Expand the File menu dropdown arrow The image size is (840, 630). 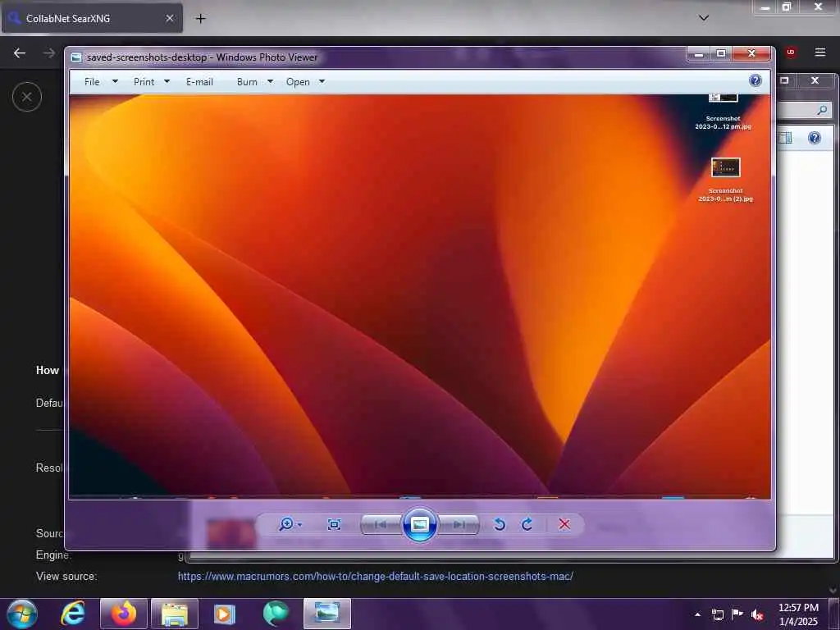tap(115, 81)
